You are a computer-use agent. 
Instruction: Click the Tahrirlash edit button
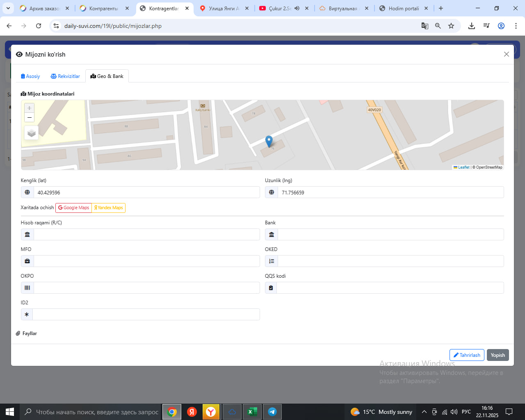coord(467,355)
